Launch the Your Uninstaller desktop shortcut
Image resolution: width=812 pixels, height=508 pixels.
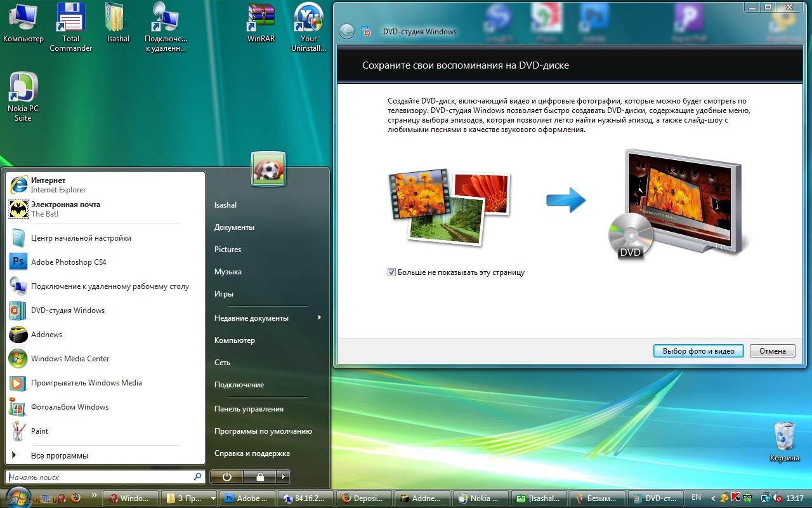pos(308,27)
